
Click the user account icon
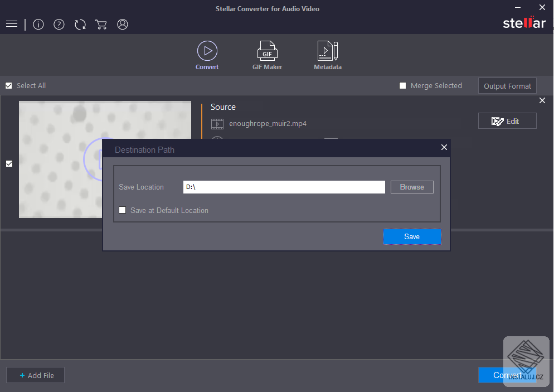point(122,24)
